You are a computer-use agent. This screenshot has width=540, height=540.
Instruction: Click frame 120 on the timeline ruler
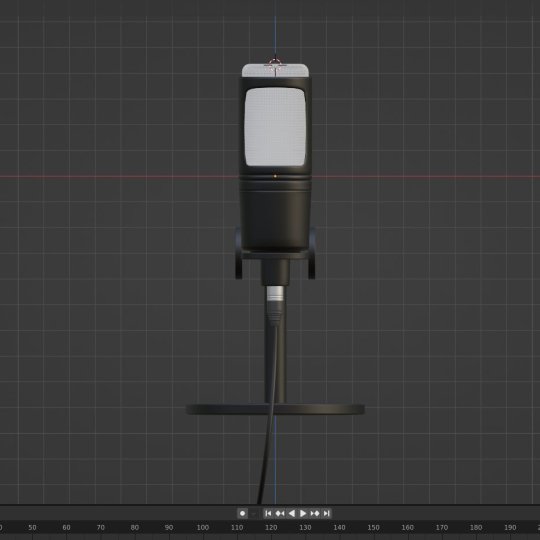pos(271,528)
